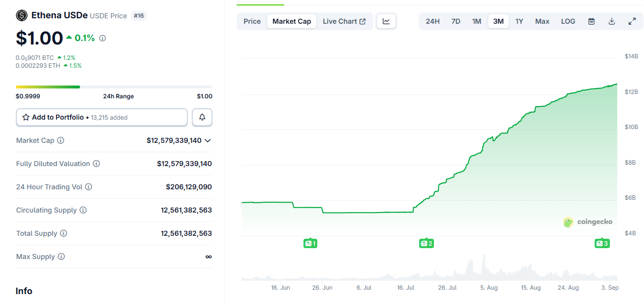
Task: Select the 24H time range
Action: (432, 21)
